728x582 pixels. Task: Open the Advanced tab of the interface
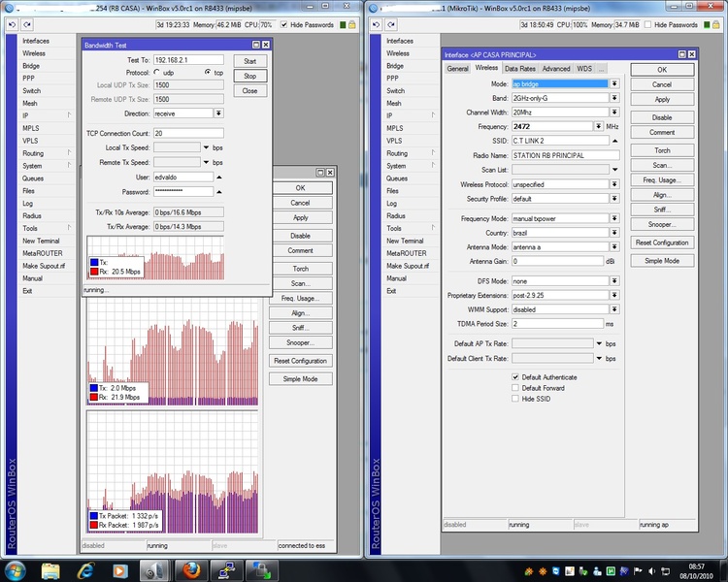(556, 69)
